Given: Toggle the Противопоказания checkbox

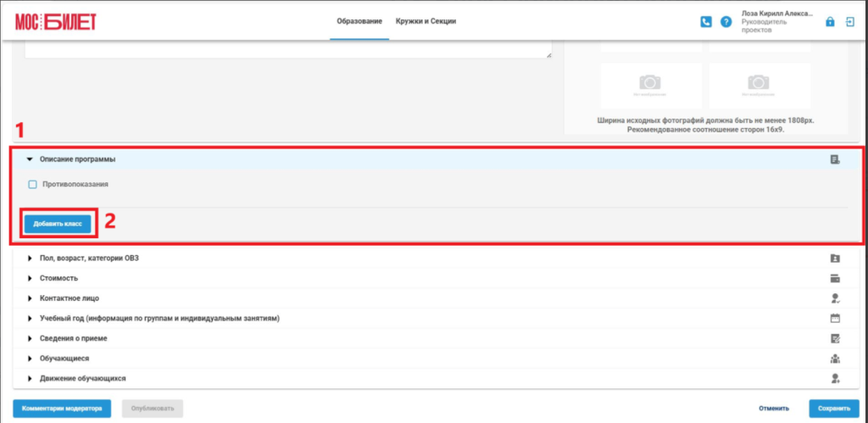Looking at the screenshot, I should [32, 184].
